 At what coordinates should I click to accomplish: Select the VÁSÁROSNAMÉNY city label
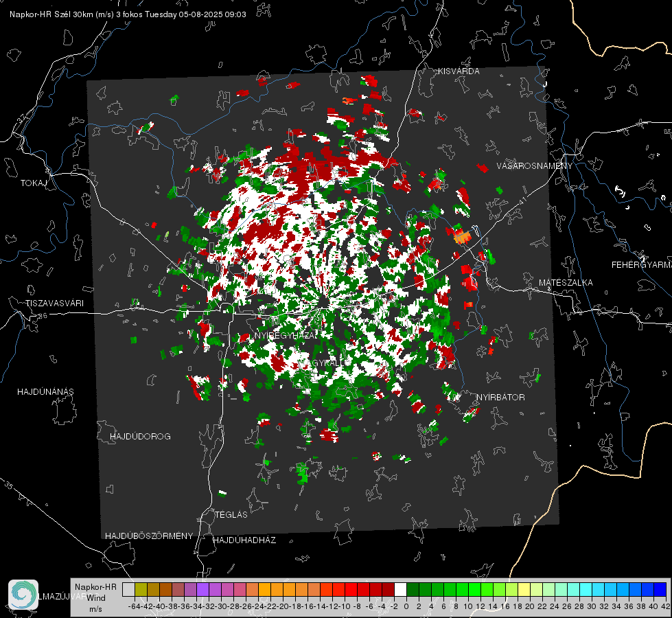point(535,166)
